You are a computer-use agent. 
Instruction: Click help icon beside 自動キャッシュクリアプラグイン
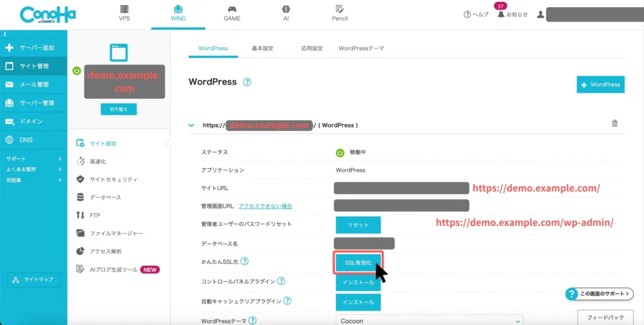[x=287, y=300]
